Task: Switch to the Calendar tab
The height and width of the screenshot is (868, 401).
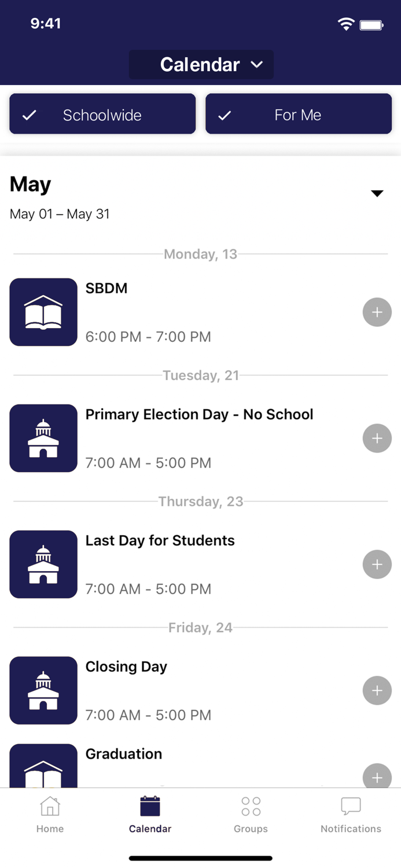Action: click(x=150, y=813)
